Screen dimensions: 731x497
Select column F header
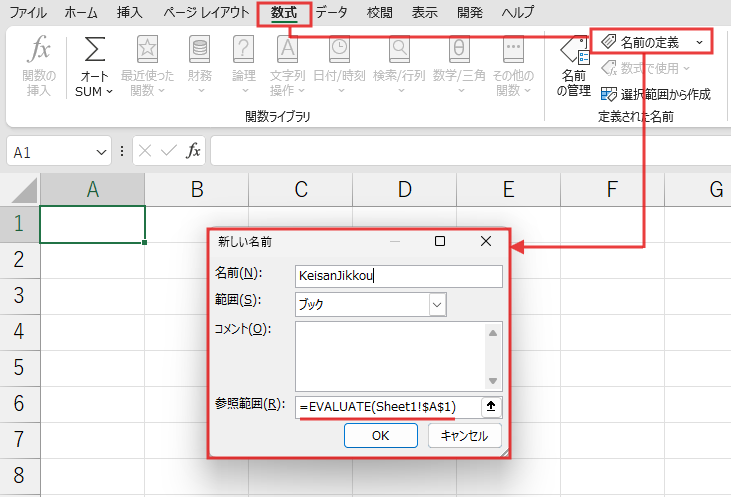[613, 190]
